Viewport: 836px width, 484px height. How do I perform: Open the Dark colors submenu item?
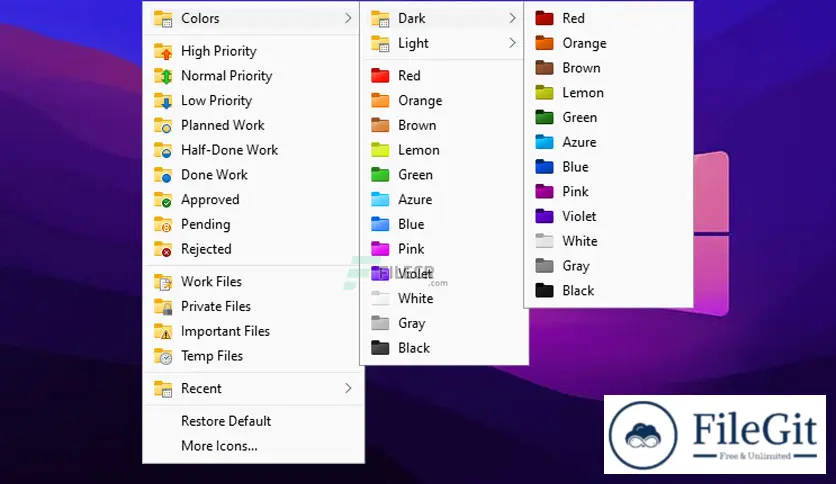411,18
